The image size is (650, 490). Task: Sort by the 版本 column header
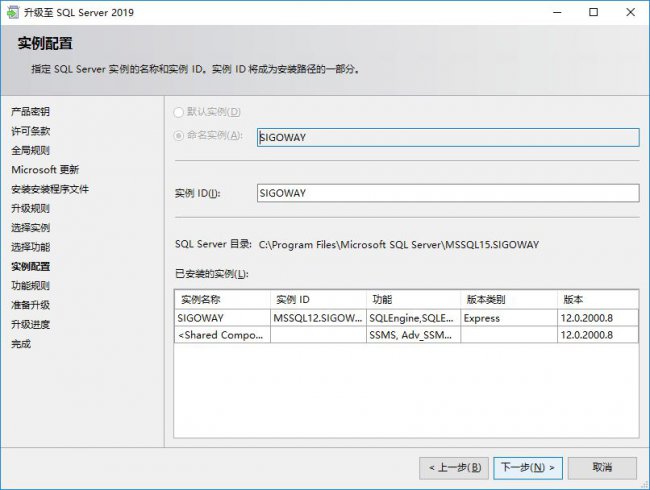coord(598,299)
